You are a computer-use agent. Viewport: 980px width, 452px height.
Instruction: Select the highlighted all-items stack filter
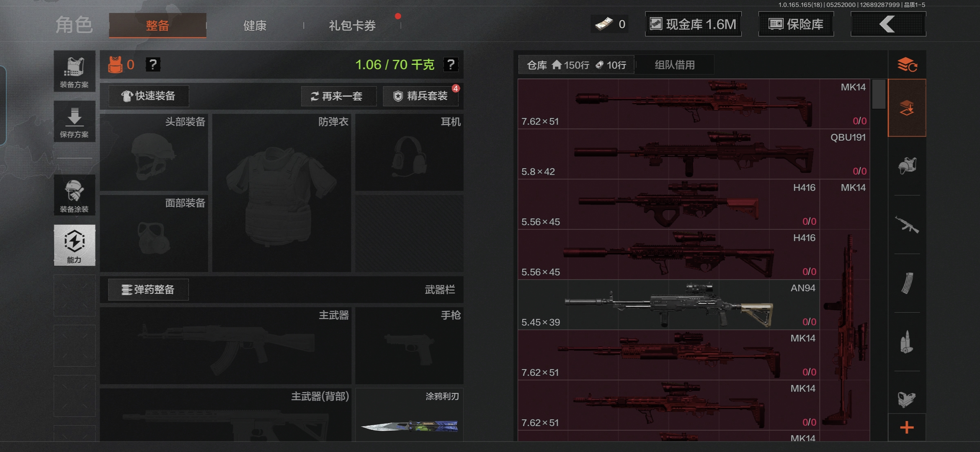coord(907,108)
